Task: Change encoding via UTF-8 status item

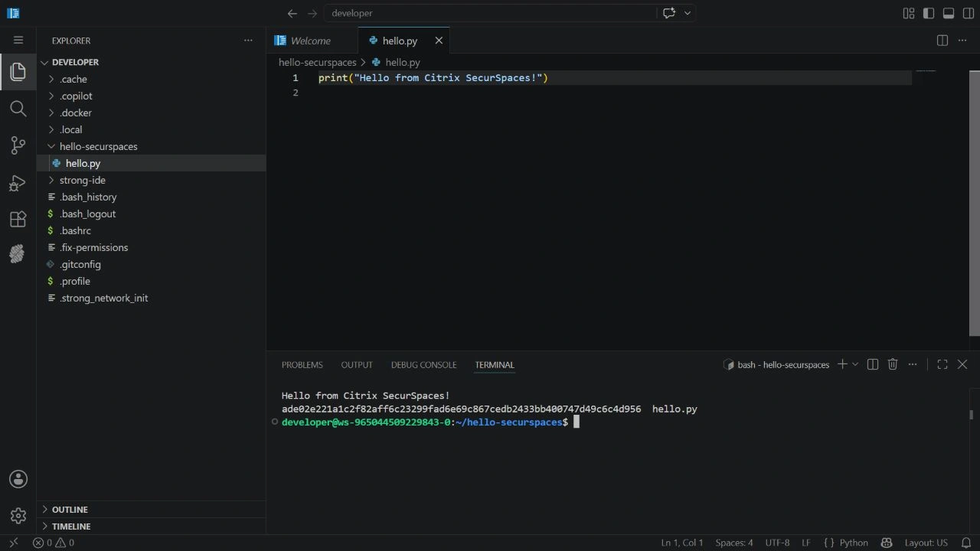Action: pos(777,543)
